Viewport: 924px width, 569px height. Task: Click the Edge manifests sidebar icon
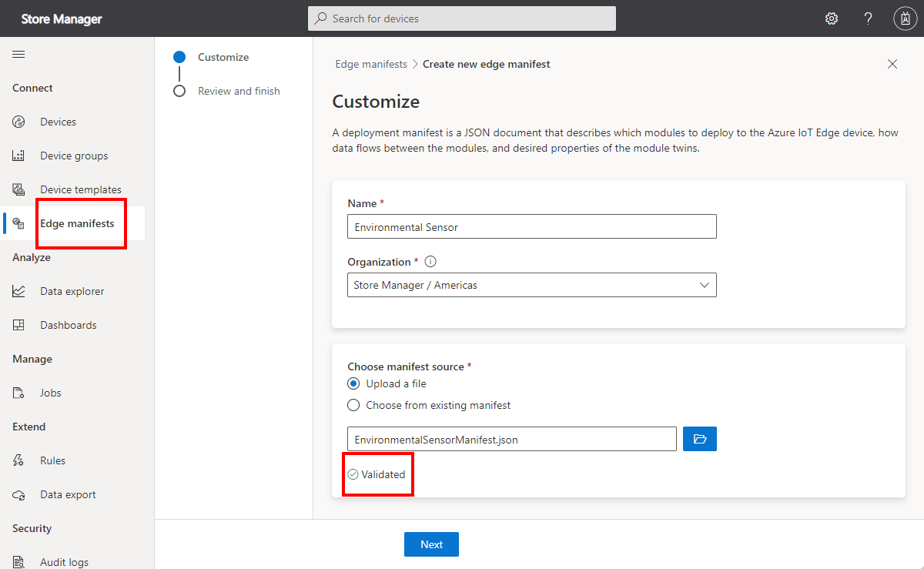click(17, 223)
